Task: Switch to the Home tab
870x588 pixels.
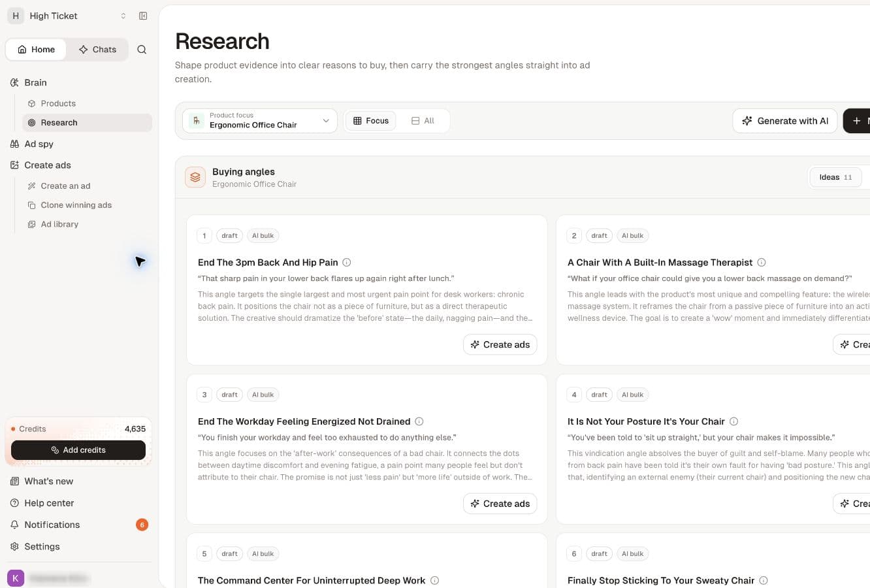Action: pos(36,50)
